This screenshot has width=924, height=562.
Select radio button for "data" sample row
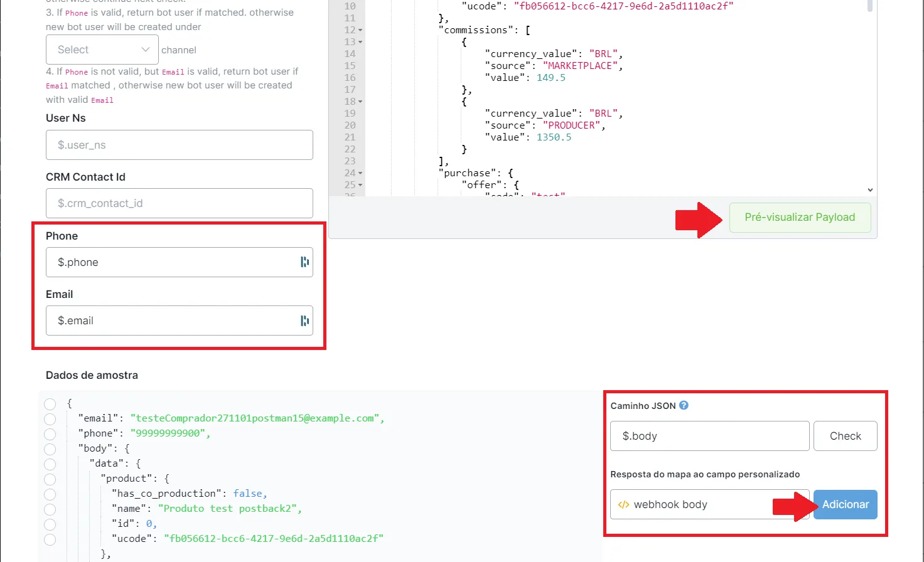tap(50, 464)
